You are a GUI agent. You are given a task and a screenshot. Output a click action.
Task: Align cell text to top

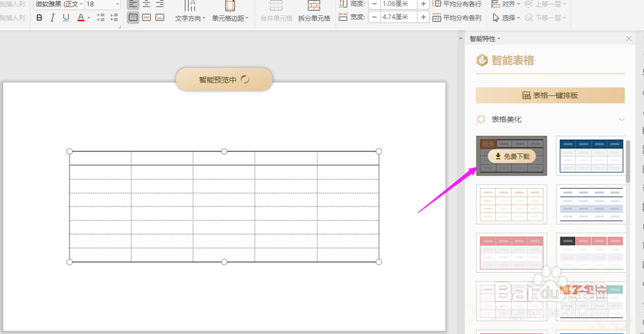pyautogui.click(x=133, y=17)
